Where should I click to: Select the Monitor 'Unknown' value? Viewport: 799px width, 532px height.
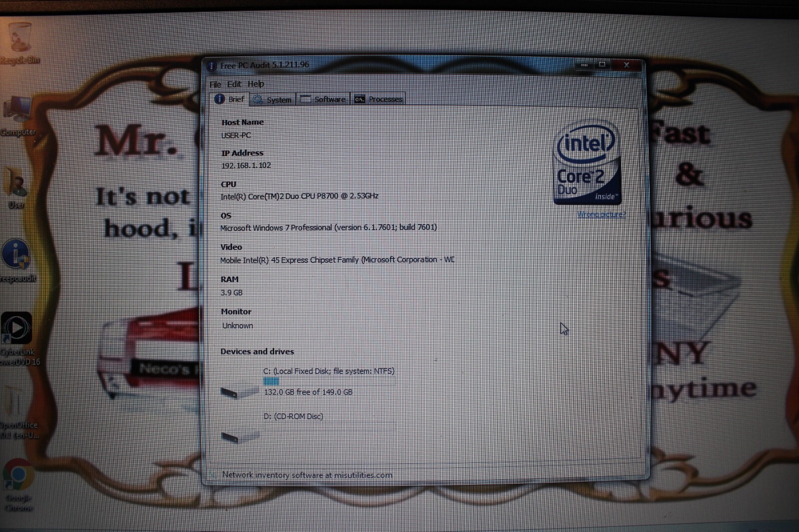238,326
